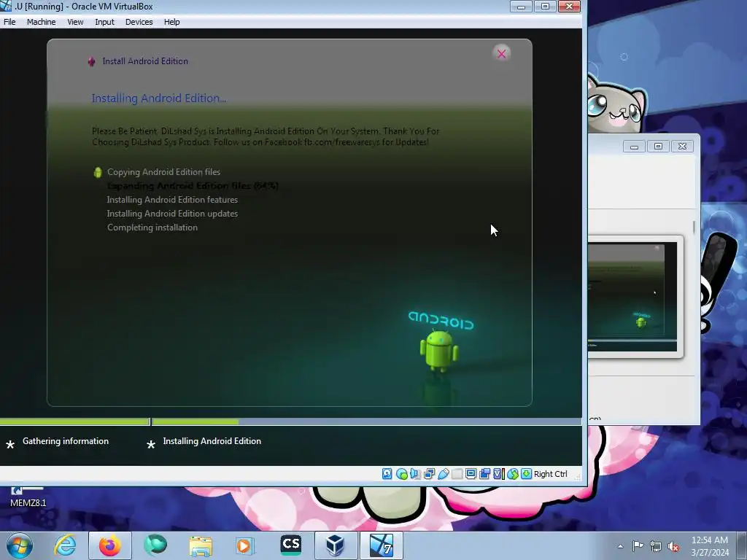Click the VirtualBox window title bar icon

point(6,6)
